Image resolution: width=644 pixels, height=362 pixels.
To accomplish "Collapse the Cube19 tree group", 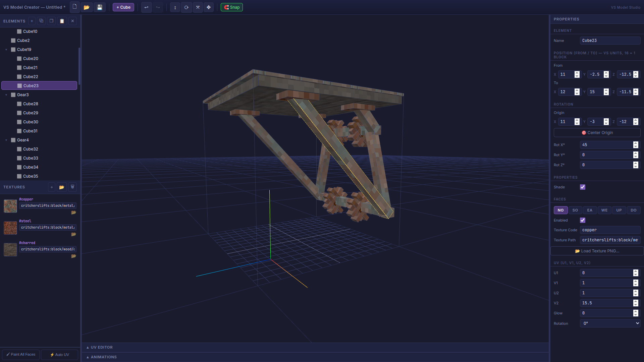I will pyautogui.click(x=6, y=50).
